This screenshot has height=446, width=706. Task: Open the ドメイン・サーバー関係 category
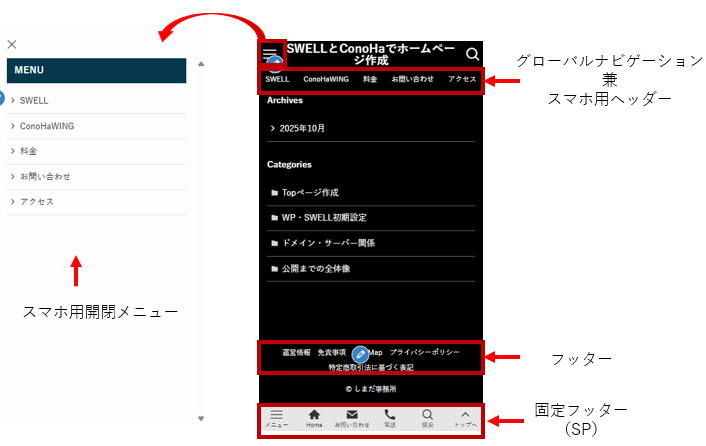[x=371, y=243]
